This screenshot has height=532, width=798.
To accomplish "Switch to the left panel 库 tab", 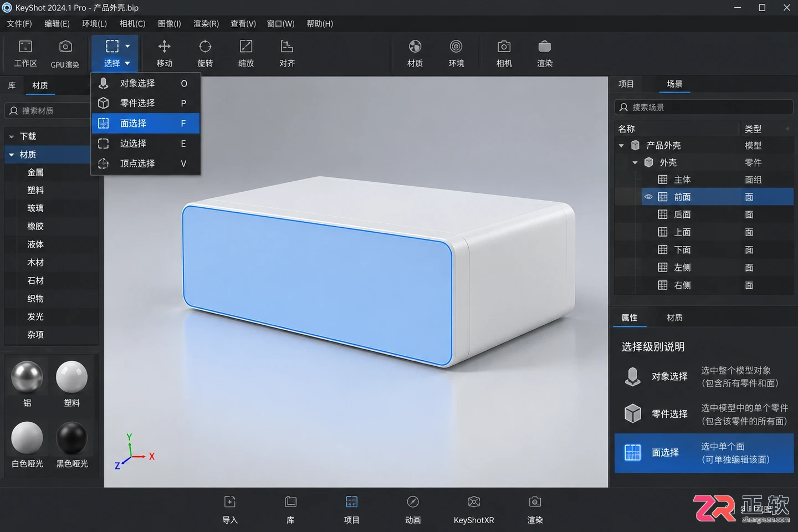I will tap(12, 85).
